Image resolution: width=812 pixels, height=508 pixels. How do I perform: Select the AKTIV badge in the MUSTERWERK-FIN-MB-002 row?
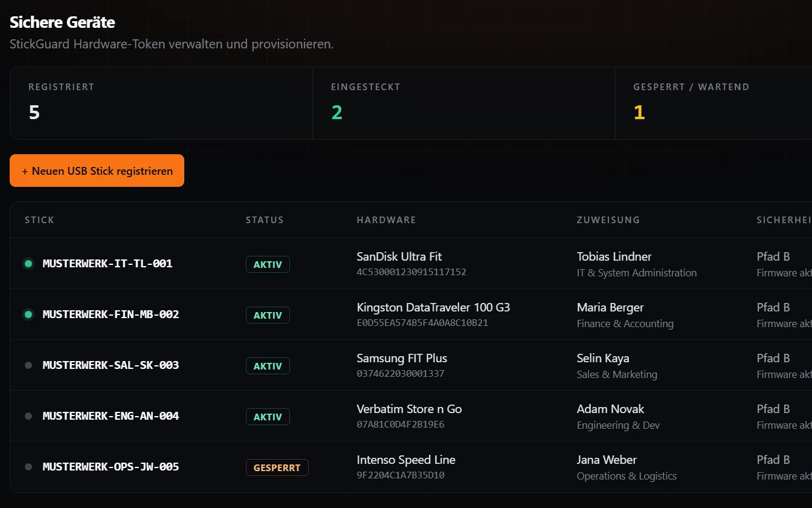click(x=268, y=315)
